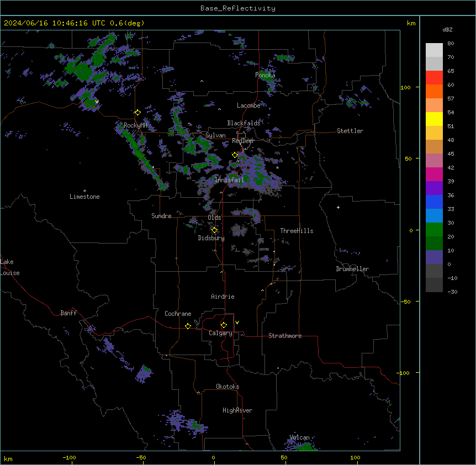Select the magenta legend swatch below 42
The image size is (476, 465).
tap(434, 174)
